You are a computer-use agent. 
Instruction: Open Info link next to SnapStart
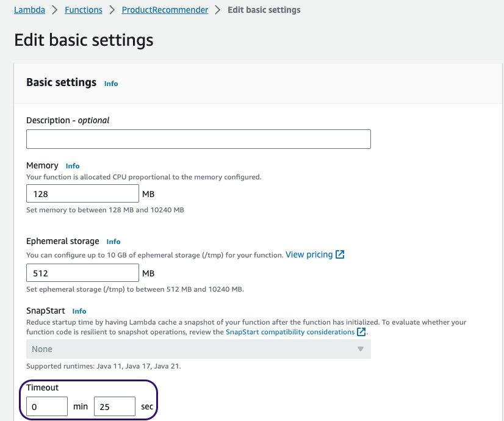[x=79, y=311]
